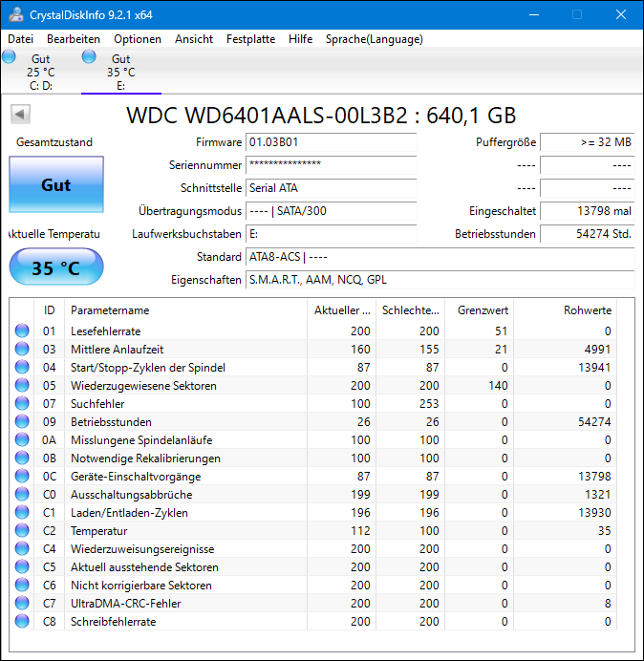Click the CrystalDiskInfo title bar app icon

coord(16,14)
